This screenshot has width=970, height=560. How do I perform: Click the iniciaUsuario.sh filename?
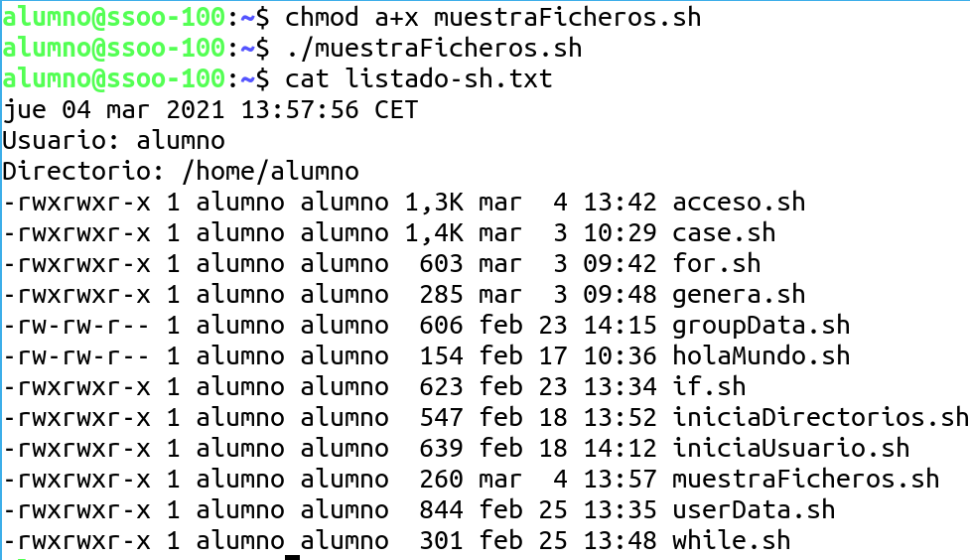coord(790,449)
